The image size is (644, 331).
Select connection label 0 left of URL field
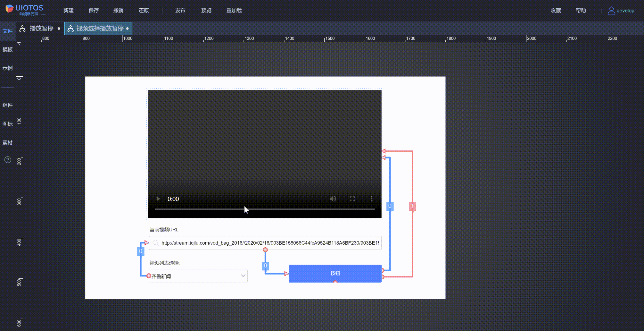tap(141, 251)
